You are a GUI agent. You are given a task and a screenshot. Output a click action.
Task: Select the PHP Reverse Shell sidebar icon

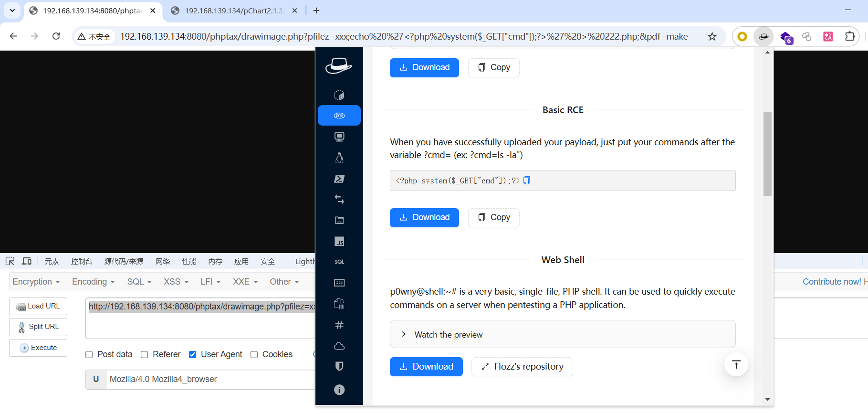[339, 116]
